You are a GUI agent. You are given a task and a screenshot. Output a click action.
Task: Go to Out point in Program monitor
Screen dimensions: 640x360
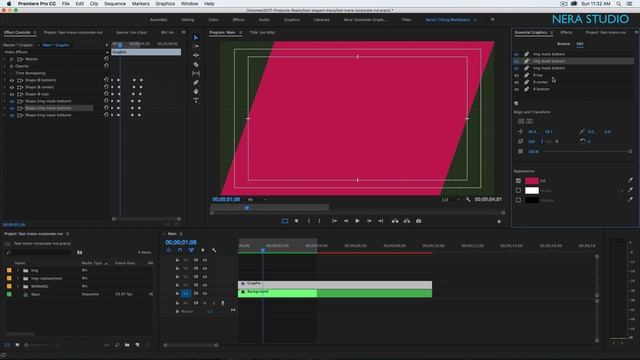[x=380, y=221]
